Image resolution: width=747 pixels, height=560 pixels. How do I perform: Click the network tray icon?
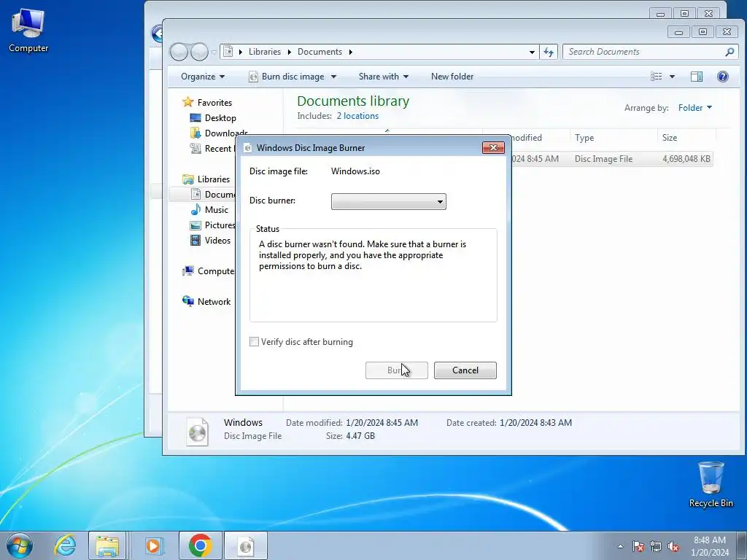click(x=656, y=546)
